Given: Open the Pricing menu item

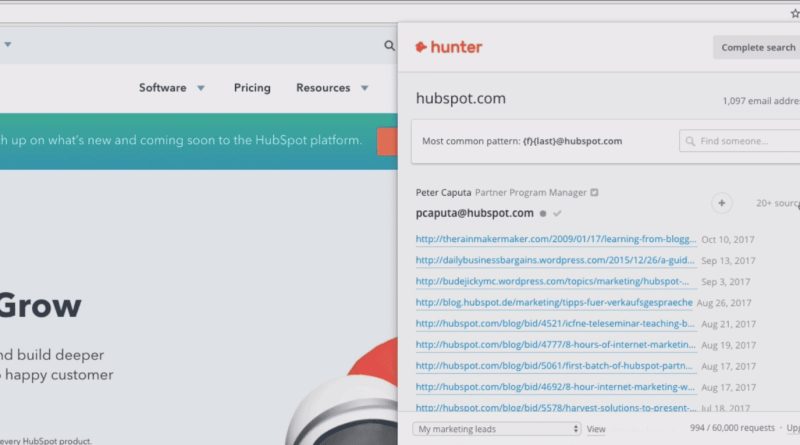Looking at the screenshot, I should [x=252, y=88].
